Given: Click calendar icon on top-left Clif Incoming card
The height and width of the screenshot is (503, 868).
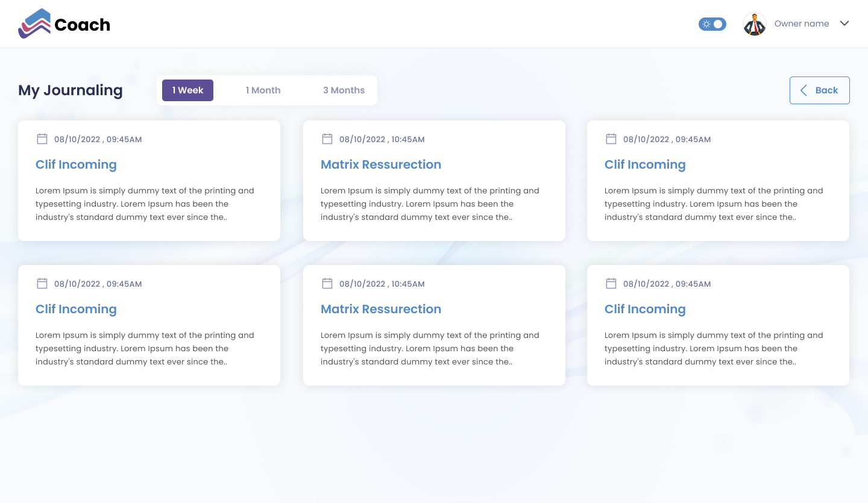Looking at the screenshot, I should coord(42,139).
